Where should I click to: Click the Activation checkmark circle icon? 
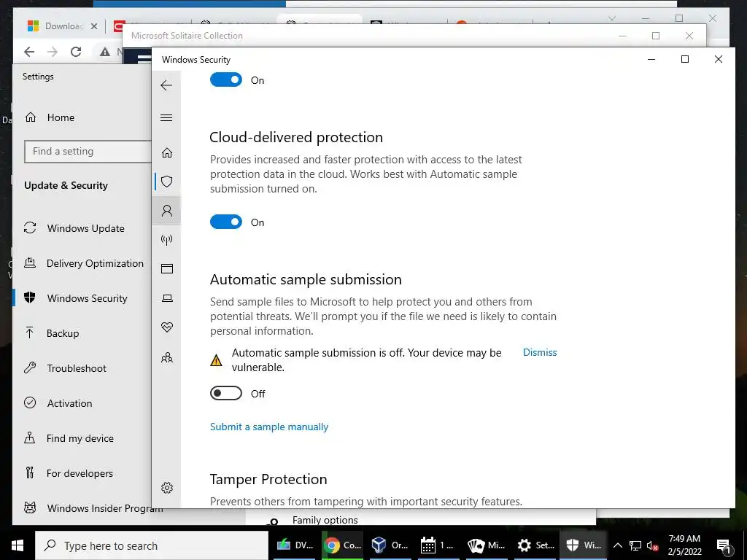coord(30,402)
